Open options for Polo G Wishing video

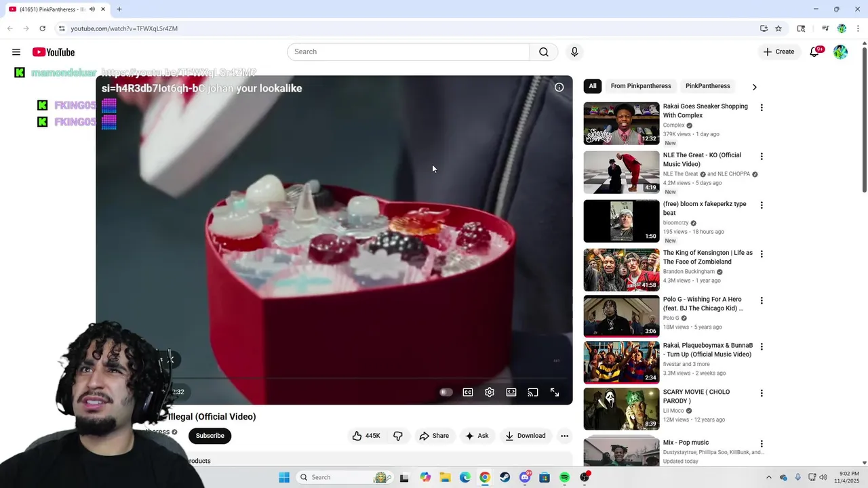[762, 301]
